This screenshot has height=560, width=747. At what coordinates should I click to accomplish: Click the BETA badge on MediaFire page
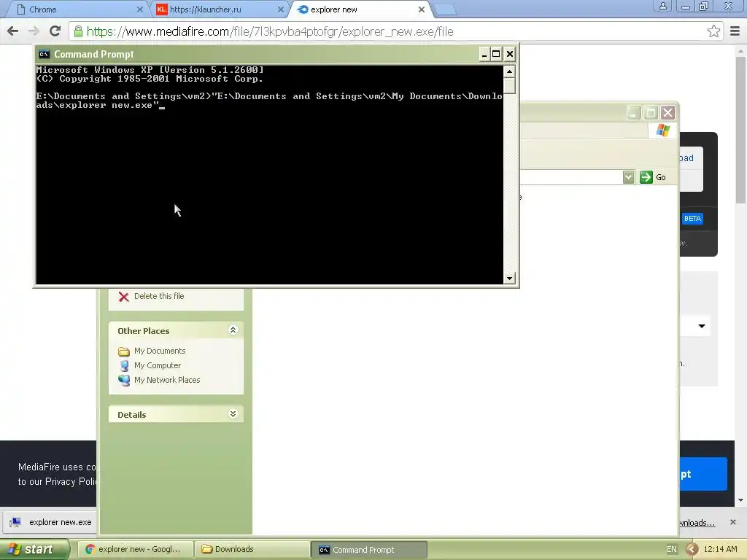point(692,219)
